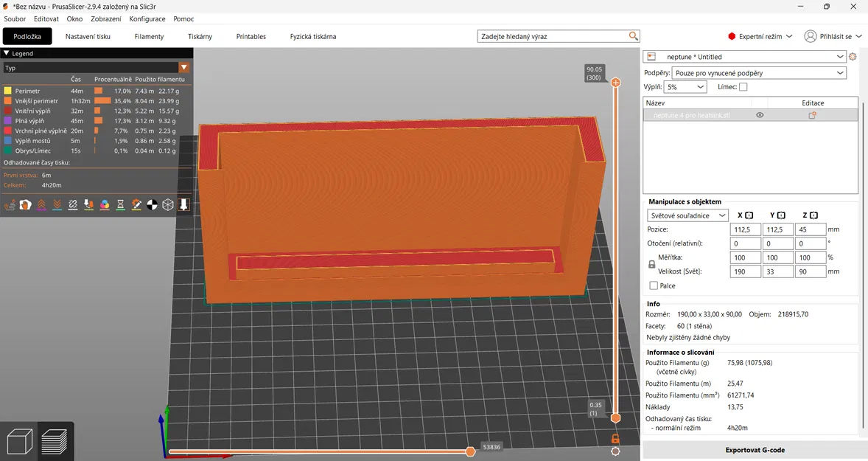
Task: Select the sliced layers preview icon
Action: click(x=55, y=441)
